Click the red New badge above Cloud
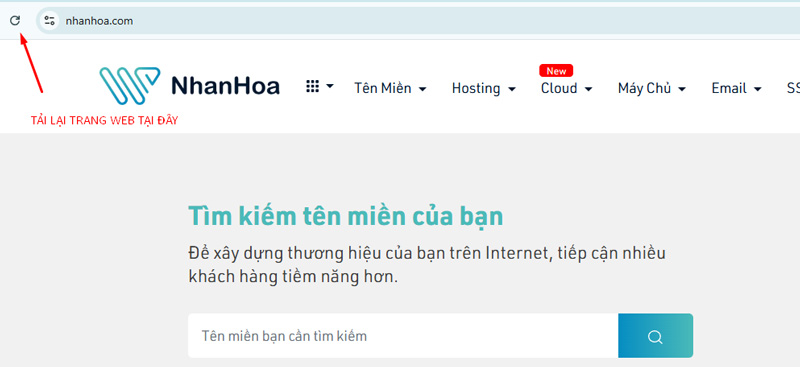Viewport: 800px width, 367px height. [x=556, y=70]
